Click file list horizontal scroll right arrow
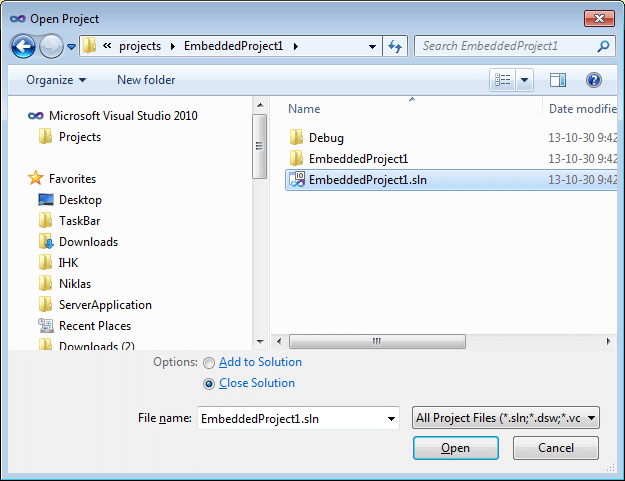 [608, 342]
